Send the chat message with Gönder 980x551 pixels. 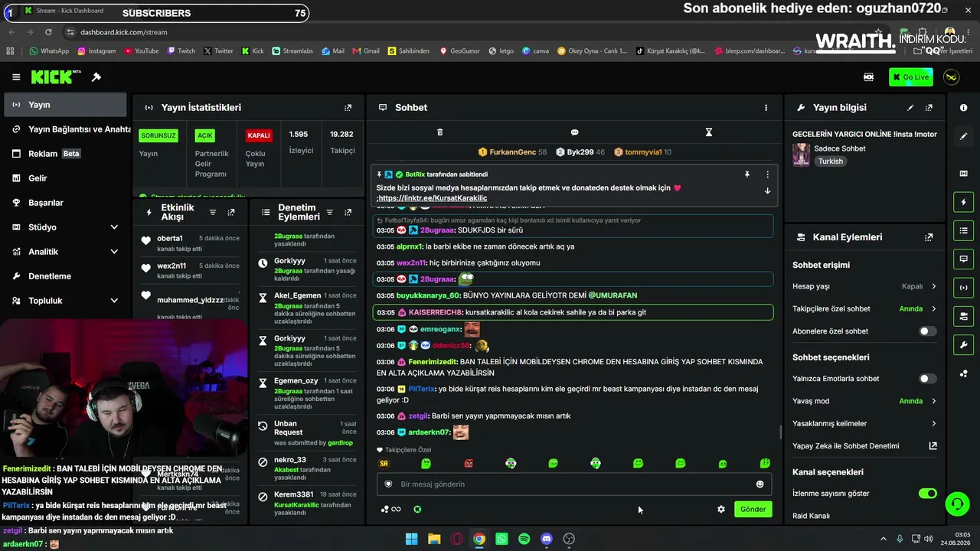[x=753, y=509]
